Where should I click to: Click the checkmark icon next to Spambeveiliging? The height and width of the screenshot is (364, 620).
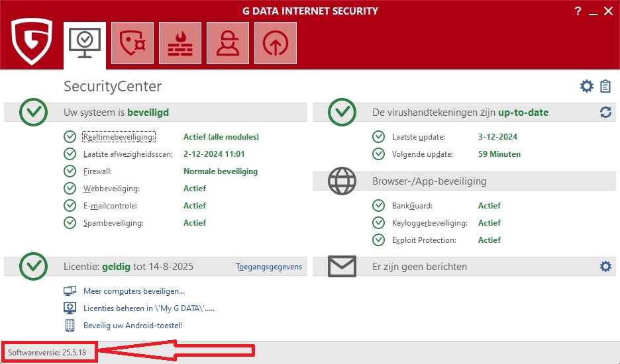point(70,222)
